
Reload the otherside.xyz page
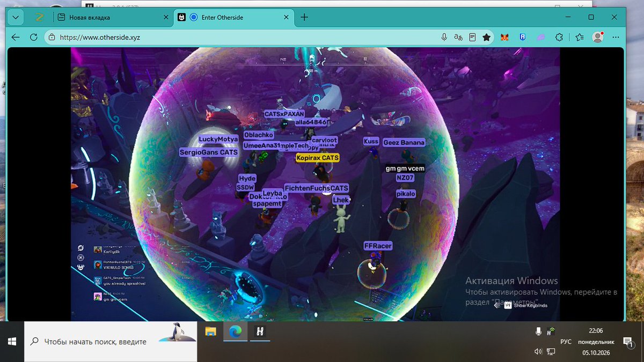tap(34, 38)
